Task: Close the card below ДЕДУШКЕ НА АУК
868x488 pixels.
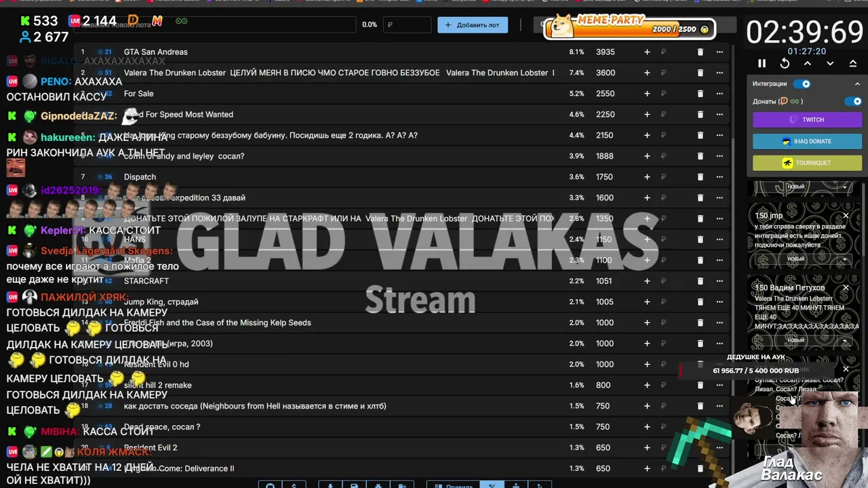Action: [x=846, y=369]
